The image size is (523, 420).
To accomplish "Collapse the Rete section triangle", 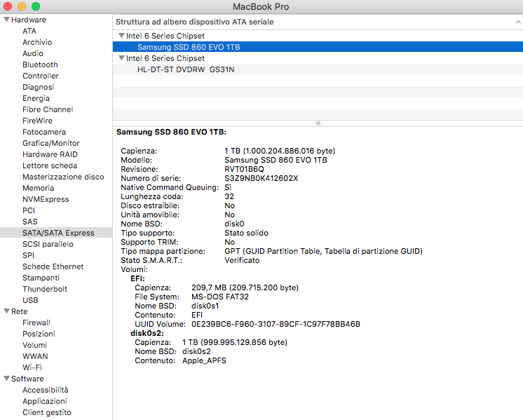I will coord(6,311).
